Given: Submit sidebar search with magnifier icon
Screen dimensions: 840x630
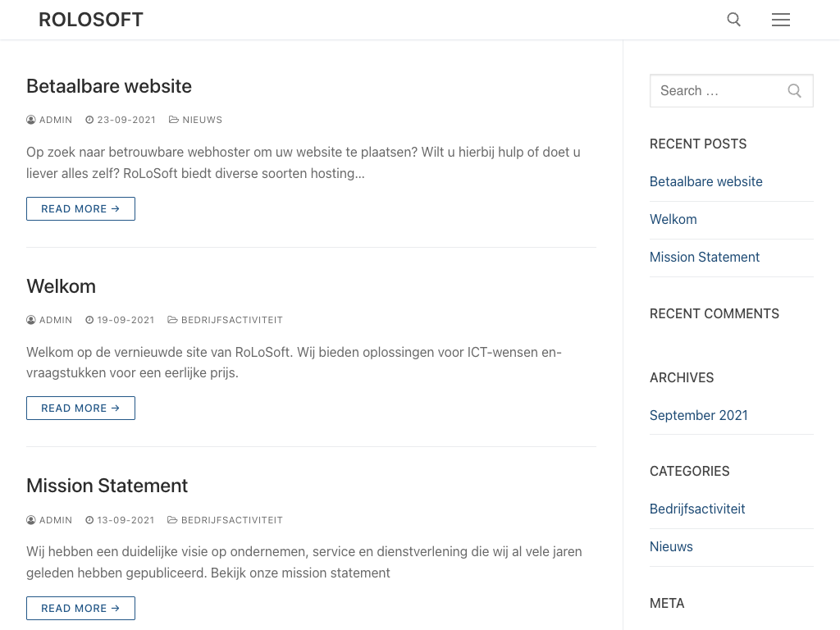Looking at the screenshot, I should point(794,91).
